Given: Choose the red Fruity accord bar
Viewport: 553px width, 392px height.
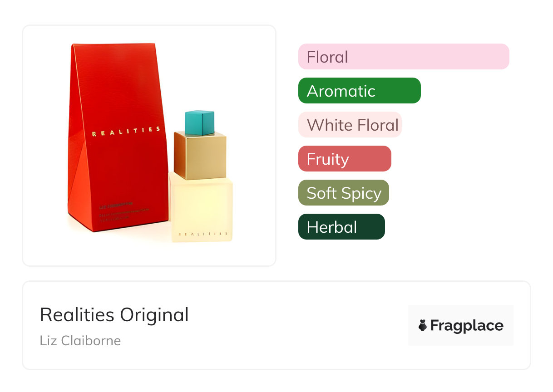Looking at the screenshot, I should [344, 159].
